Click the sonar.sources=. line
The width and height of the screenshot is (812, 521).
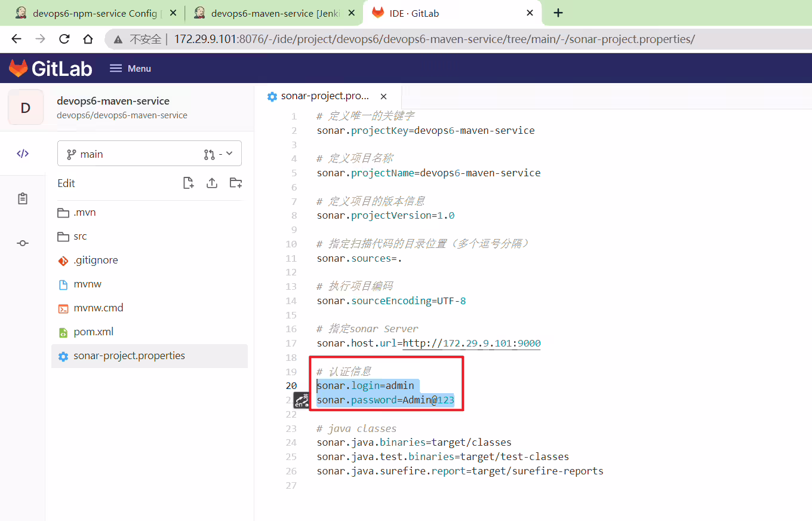(x=359, y=258)
